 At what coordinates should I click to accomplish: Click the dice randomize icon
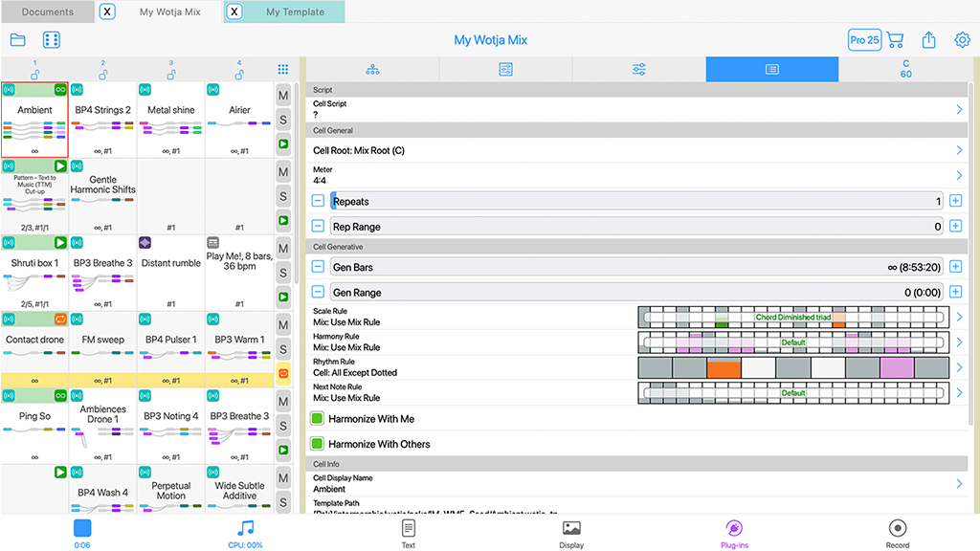tap(52, 40)
